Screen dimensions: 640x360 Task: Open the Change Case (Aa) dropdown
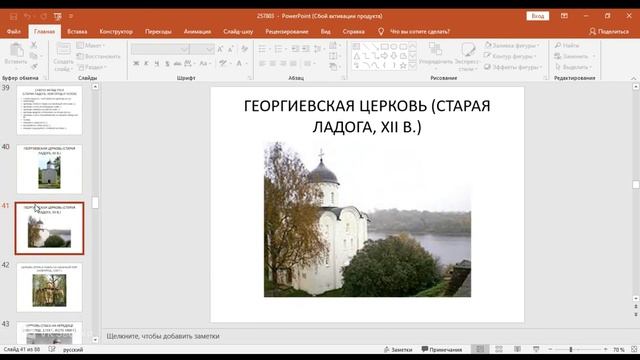pos(205,63)
